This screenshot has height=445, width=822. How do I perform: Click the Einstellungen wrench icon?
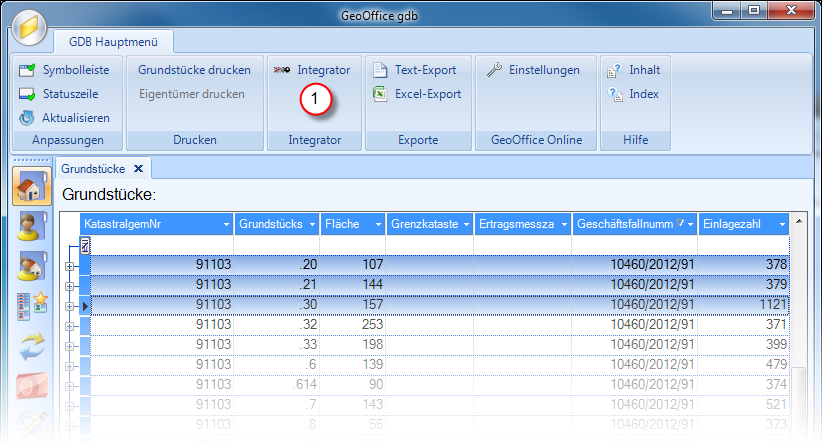(494, 70)
